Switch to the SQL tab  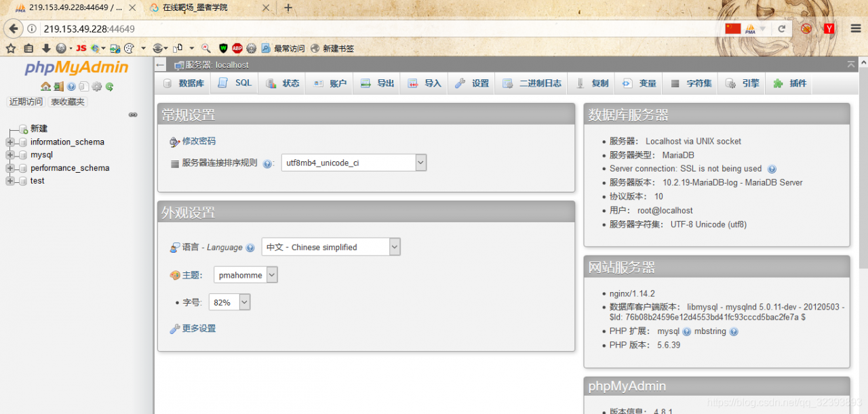(x=235, y=83)
